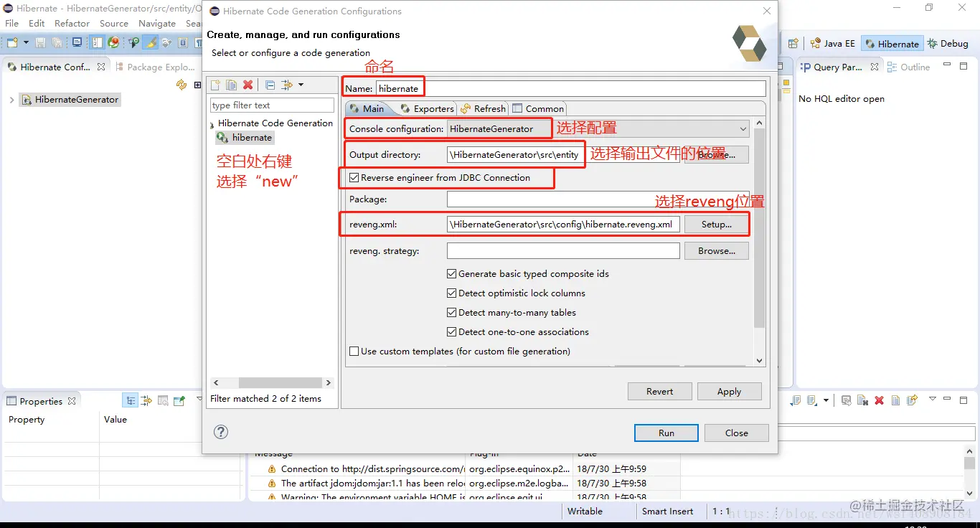The width and height of the screenshot is (980, 528).
Task: Open the New wizard dropdown arrow
Action: pyautogui.click(x=26, y=43)
